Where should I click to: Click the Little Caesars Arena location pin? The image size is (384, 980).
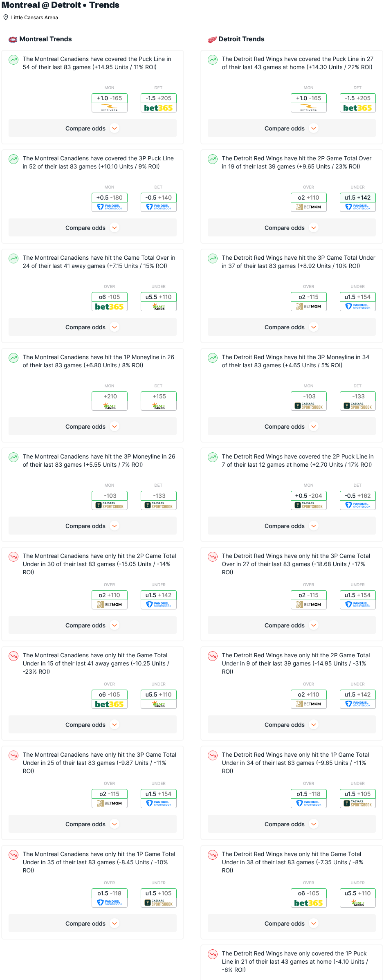tap(6, 18)
